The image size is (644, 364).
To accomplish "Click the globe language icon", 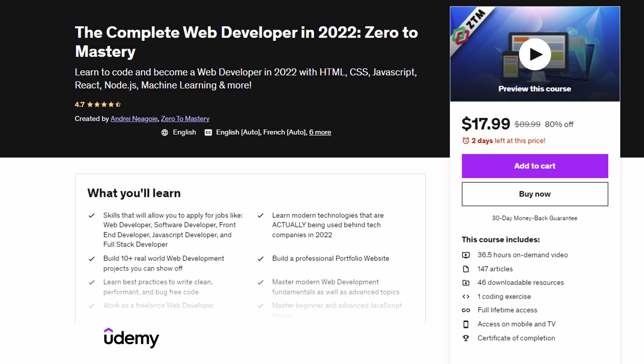I will 165,132.
